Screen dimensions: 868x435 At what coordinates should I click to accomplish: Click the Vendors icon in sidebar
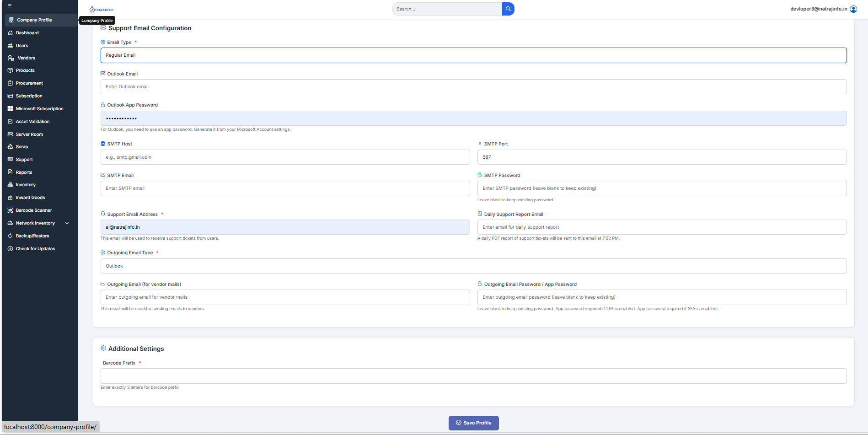(x=11, y=58)
